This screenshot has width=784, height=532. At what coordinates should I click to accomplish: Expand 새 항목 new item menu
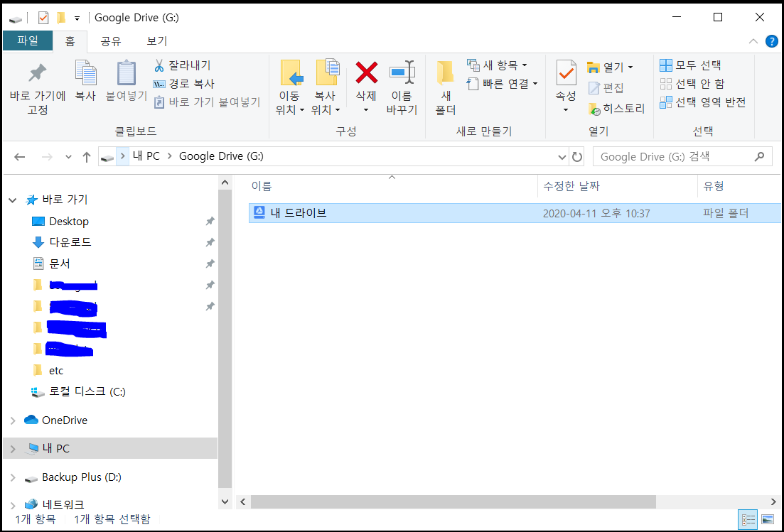pos(497,65)
